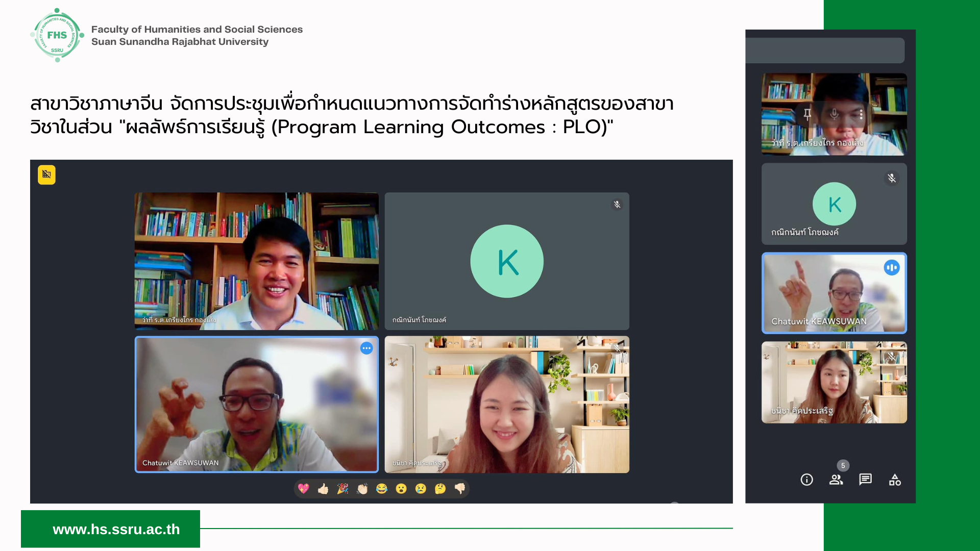980x551 pixels.
Task: Click the yellow no-effects icon in meeting corner
Action: pyautogui.click(x=46, y=174)
